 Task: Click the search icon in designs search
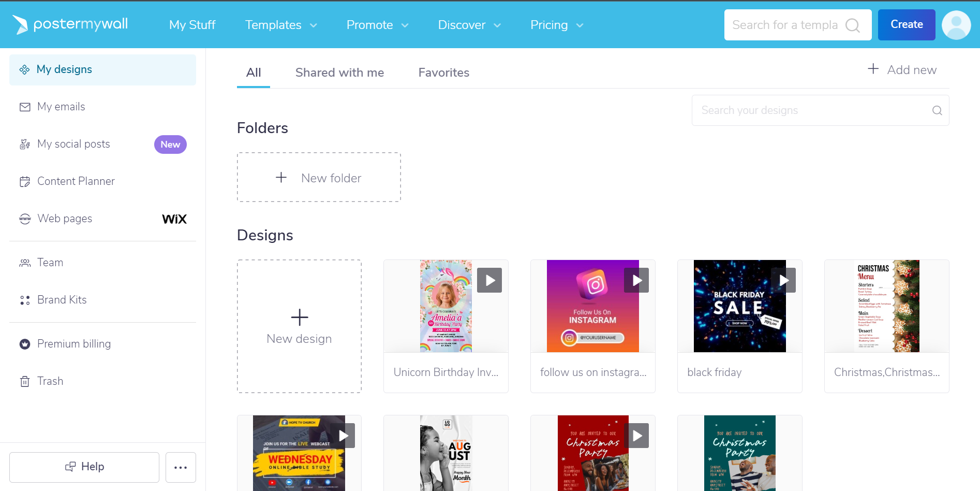coord(937,110)
